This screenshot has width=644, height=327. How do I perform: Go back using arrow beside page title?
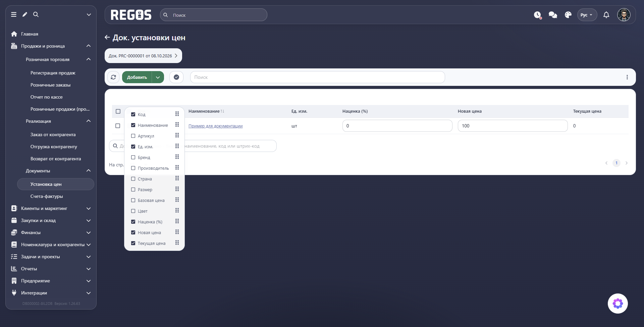tap(107, 38)
